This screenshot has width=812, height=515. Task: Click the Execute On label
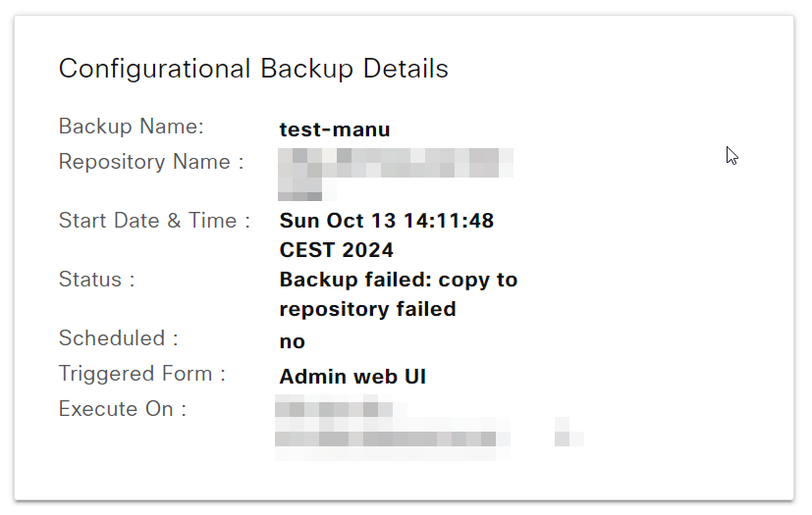tap(122, 409)
